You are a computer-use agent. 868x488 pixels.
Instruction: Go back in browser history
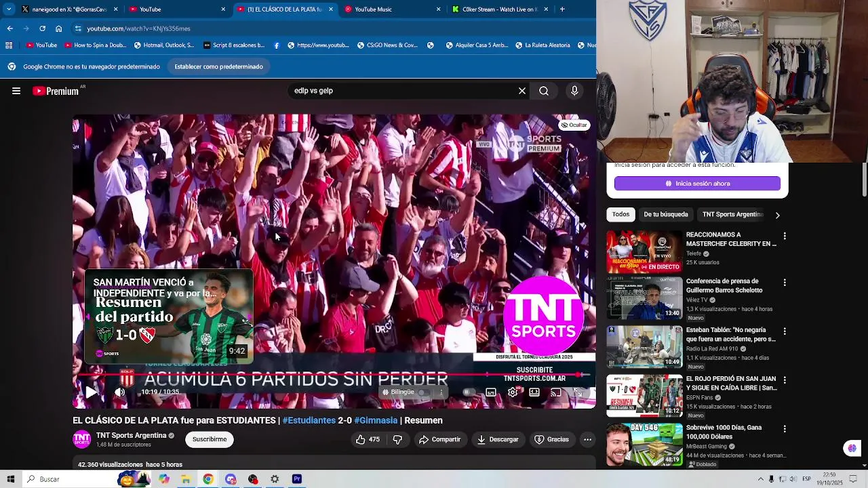9,28
